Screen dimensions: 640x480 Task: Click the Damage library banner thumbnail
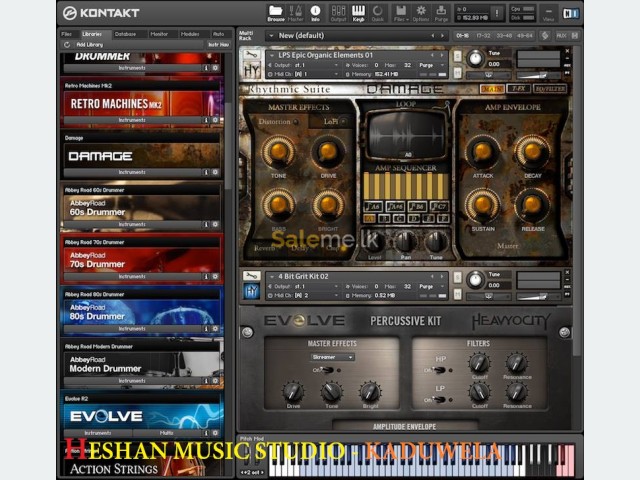pos(141,156)
